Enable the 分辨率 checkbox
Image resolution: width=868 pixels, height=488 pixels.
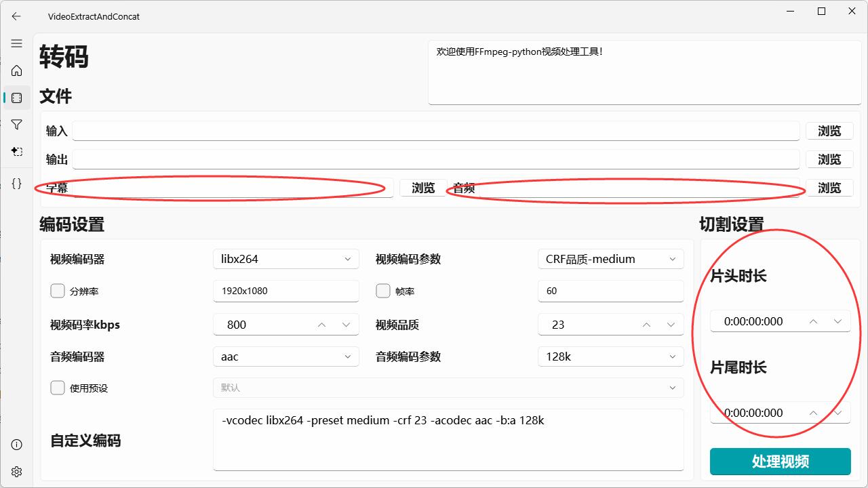coord(58,291)
